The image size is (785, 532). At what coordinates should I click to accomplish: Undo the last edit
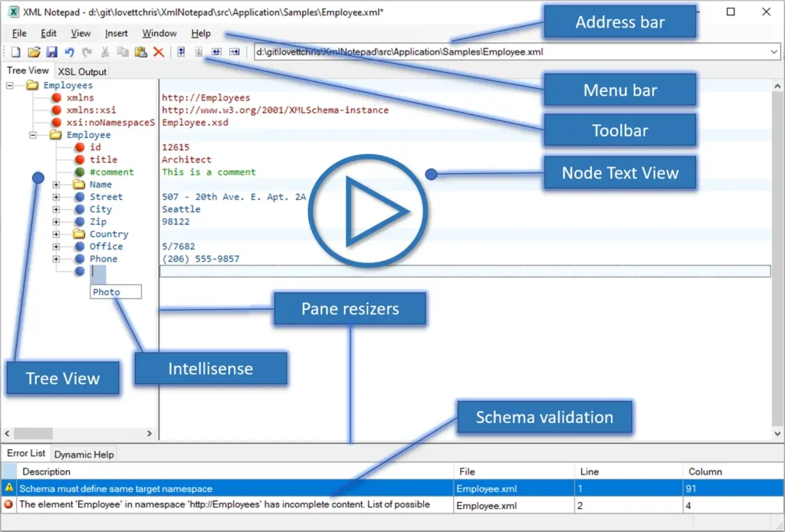(69, 51)
